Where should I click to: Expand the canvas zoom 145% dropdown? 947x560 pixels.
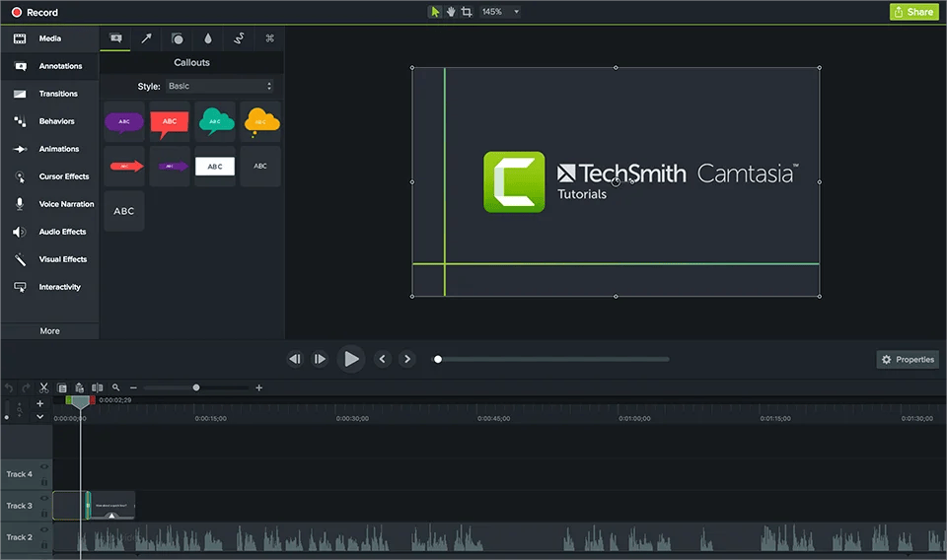pyautogui.click(x=516, y=12)
